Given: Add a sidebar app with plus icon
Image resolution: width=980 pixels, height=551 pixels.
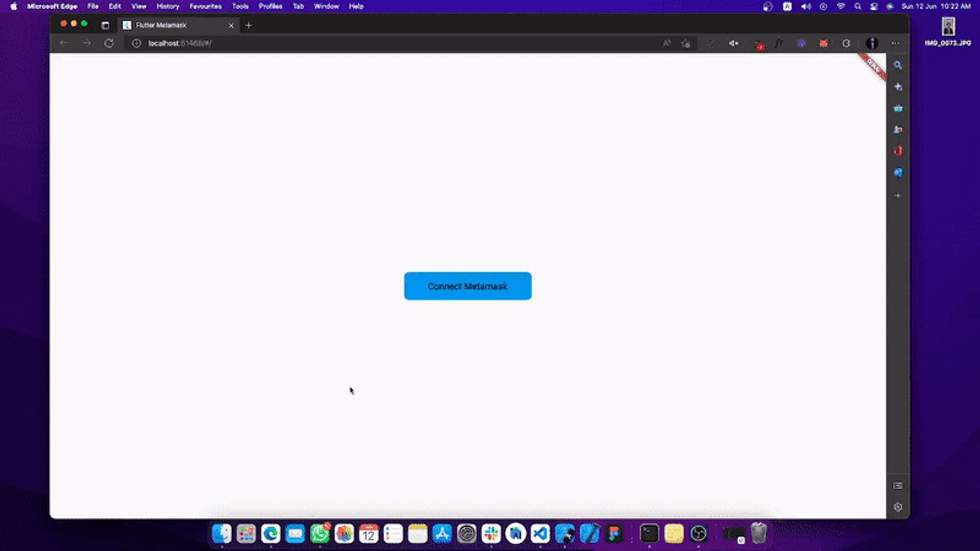Looking at the screenshot, I should tap(897, 195).
